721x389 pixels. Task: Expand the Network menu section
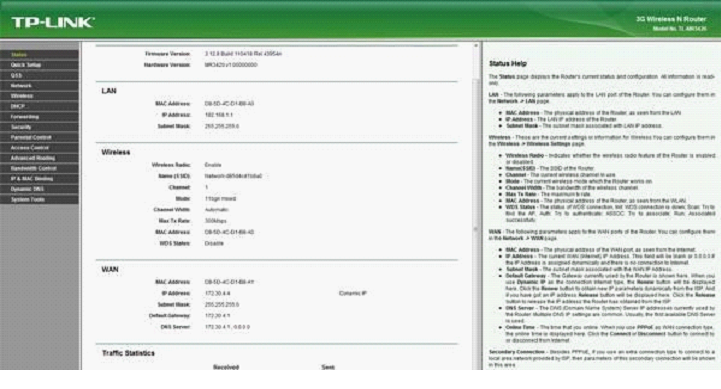[x=39, y=86]
